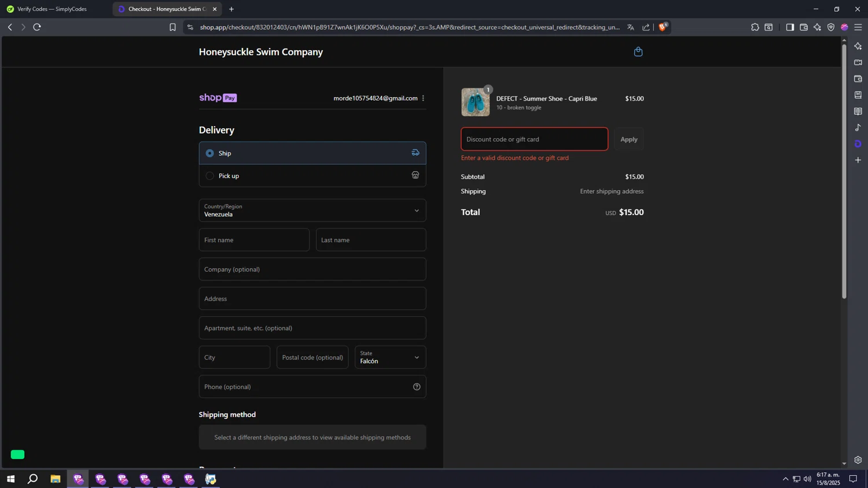
Task: Click the Company (optional) field
Action: tap(312, 269)
